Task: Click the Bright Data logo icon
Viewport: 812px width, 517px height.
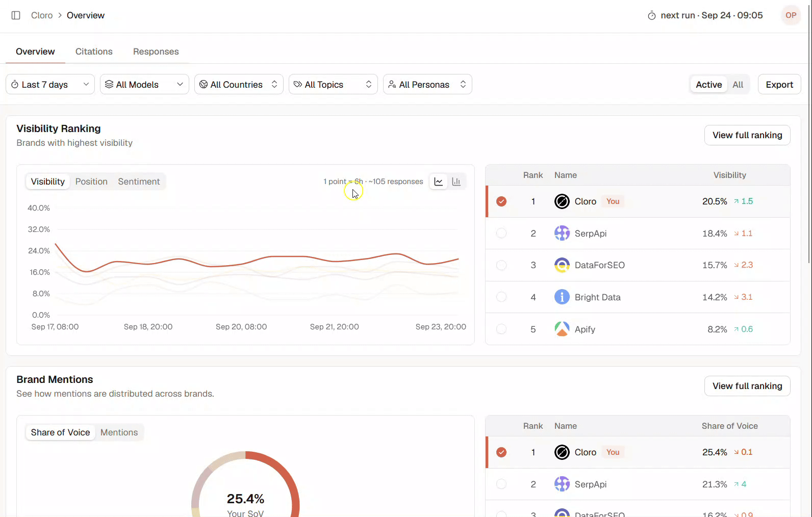Action: (x=562, y=297)
